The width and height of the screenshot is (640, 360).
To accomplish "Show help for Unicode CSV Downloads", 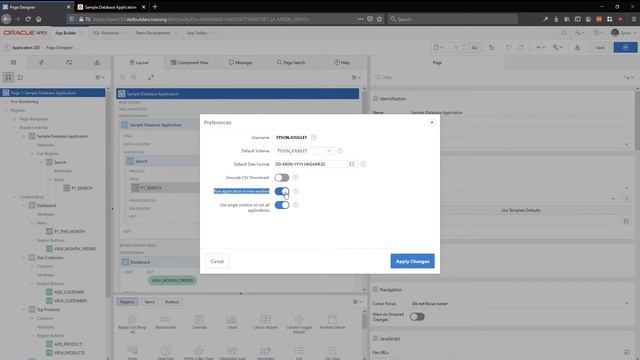I will point(296,178).
